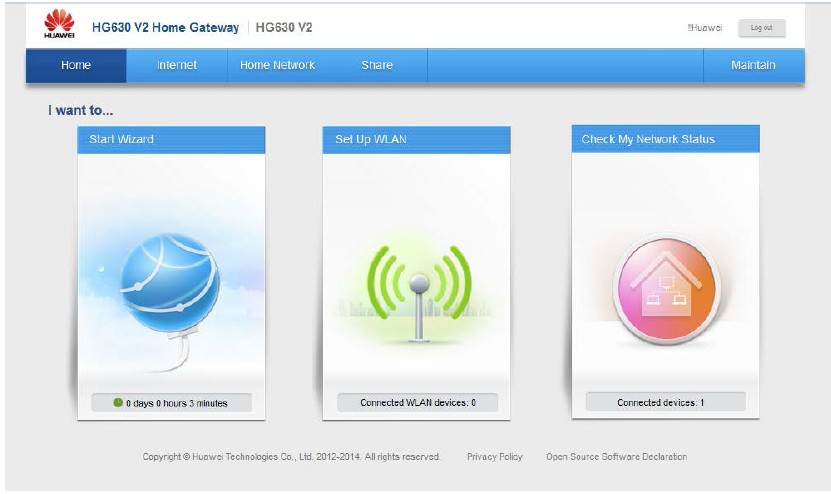Open the Open Source Software Declaration link
The width and height of the screenshot is (831, 494).
[617, 456]
